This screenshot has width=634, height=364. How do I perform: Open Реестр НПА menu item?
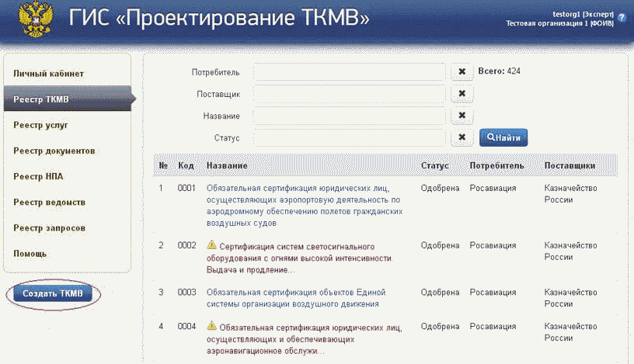click(x=38, y=176)
